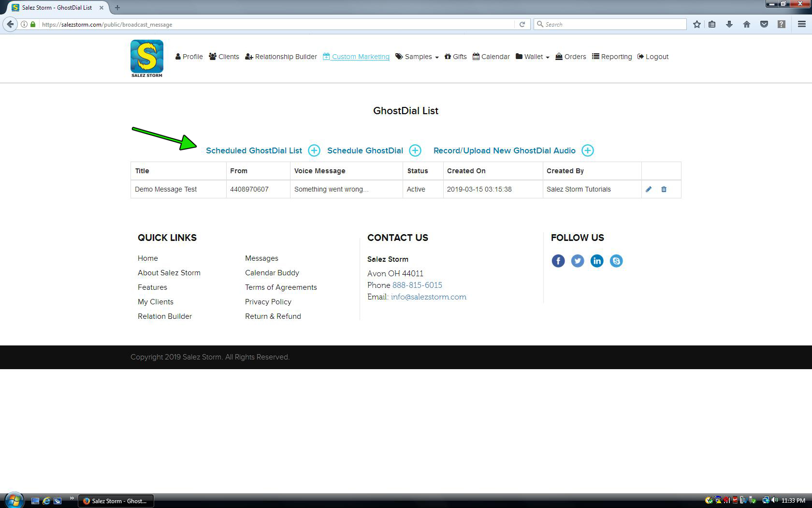
Task: Expand the Samples dropdown menu
Action: pos(417,57)
